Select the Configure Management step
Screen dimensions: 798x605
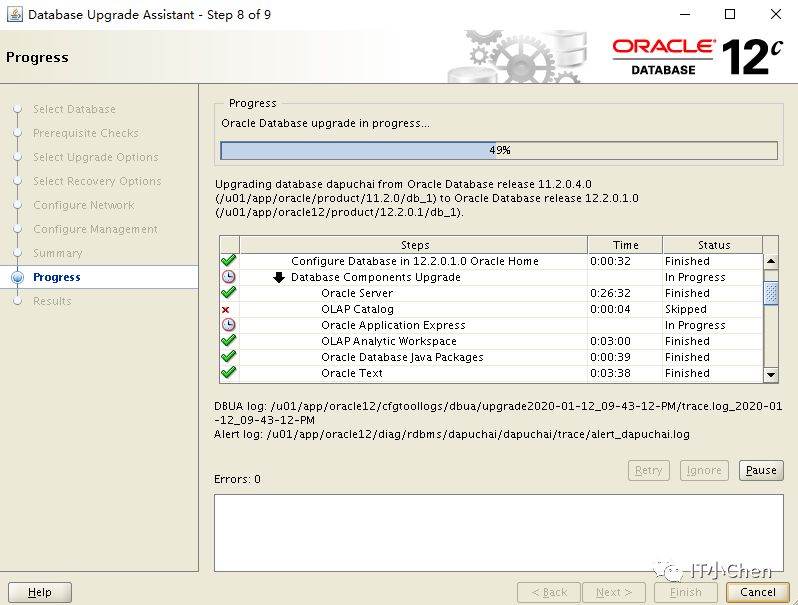click(95, 229)
